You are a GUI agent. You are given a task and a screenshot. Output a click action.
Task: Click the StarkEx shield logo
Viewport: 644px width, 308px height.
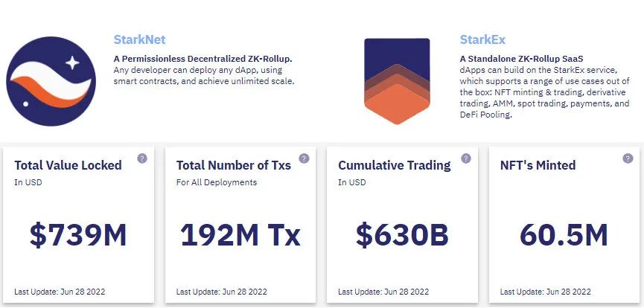pos(397,81)
